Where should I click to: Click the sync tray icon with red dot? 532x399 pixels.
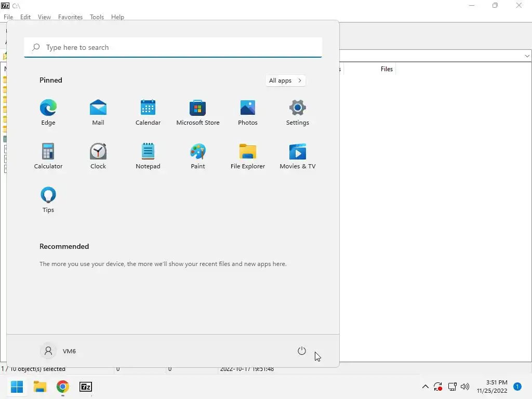[438, 387]
